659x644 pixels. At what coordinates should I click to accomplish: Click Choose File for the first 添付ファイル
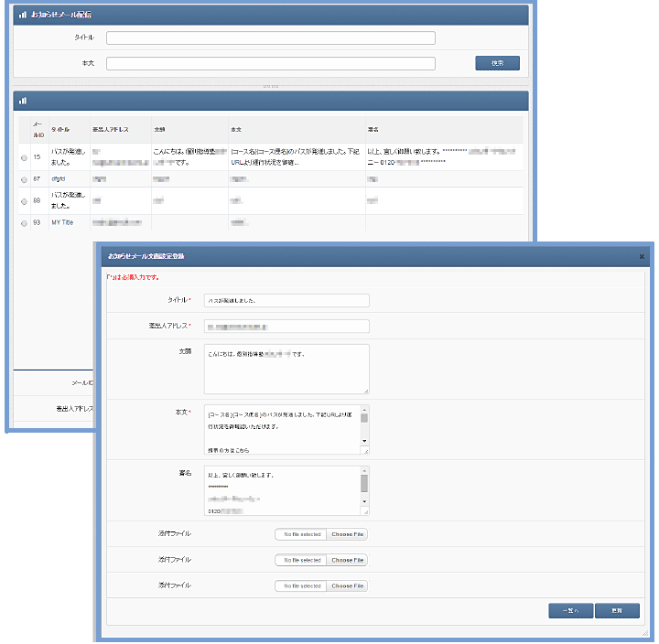click(x=347, y=534)
